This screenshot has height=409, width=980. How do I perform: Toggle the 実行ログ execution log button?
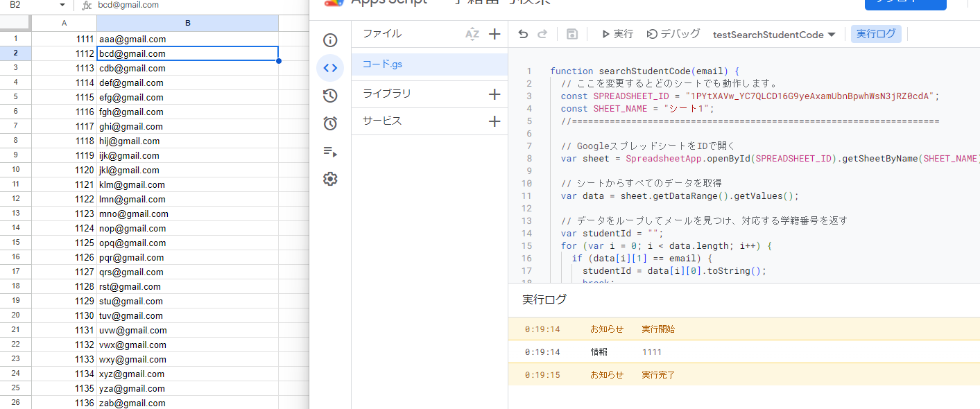(x=876, y=34)
